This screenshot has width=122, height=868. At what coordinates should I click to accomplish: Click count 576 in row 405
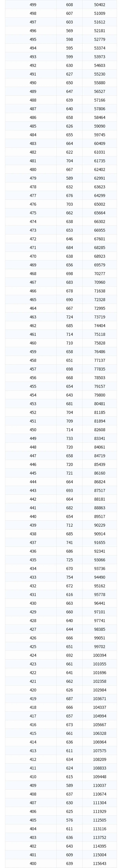pyautogui.click(x=69, y=820)
